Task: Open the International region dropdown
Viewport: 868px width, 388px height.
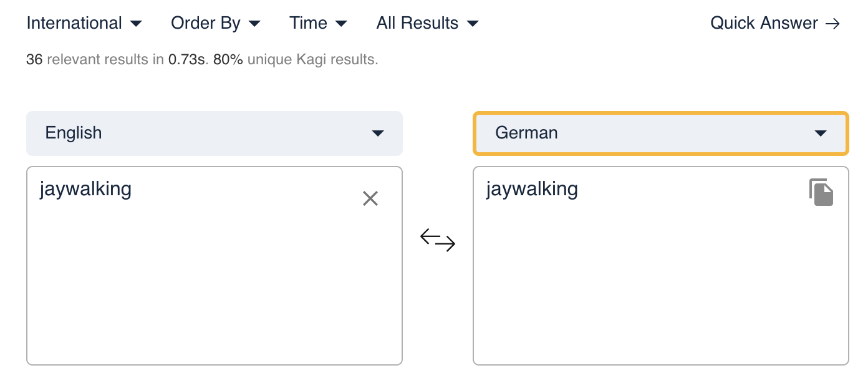Action: [84, 24]
